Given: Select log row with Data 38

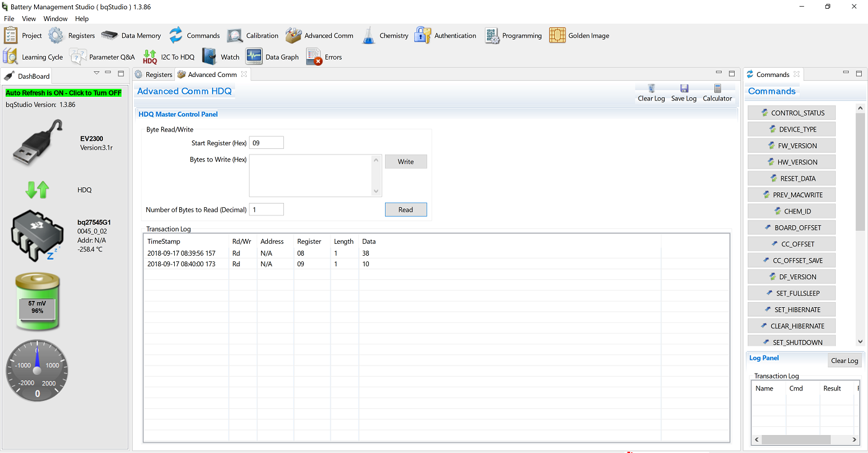Looking at the screenshot, I should coord(436,253).
